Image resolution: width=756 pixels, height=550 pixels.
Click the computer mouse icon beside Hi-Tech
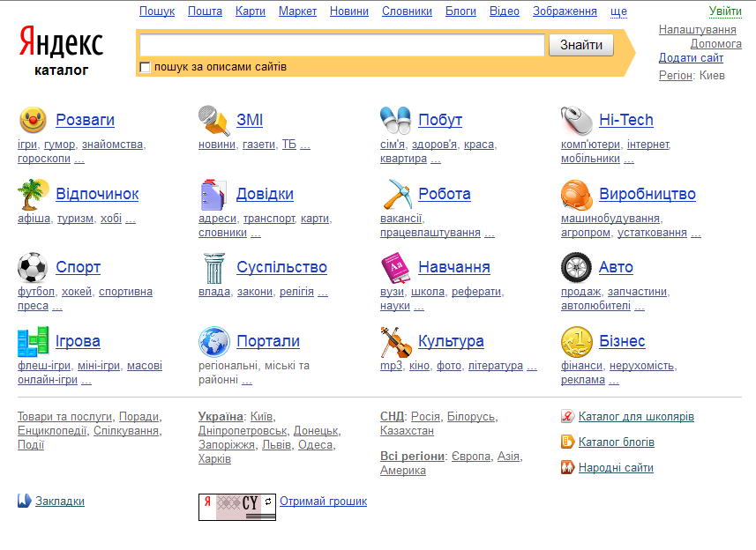coord(577,121)
